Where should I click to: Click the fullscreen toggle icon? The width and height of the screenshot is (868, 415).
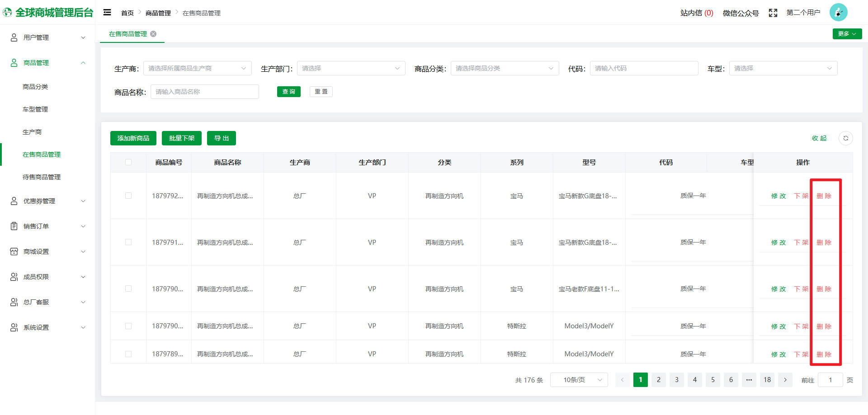point(773,13)
